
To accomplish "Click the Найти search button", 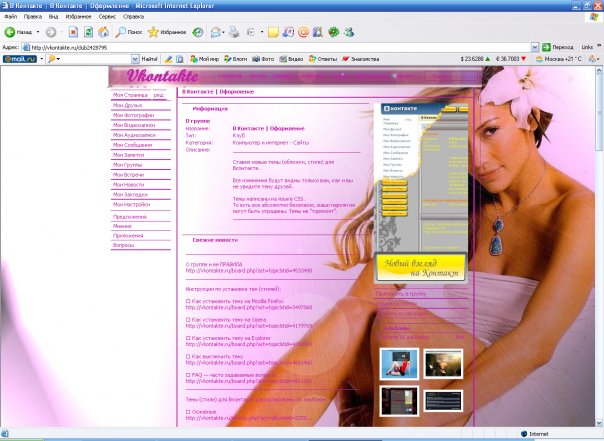I will [x=149, y=59].
